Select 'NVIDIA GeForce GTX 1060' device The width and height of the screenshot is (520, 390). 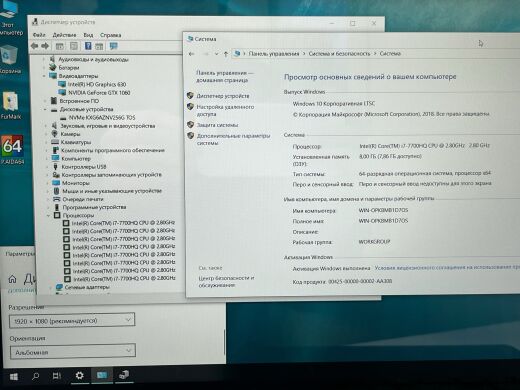coord(99,93)
